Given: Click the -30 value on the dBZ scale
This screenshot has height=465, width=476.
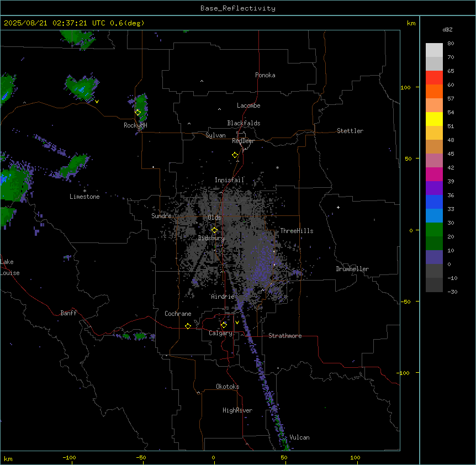Looking at the screenshot, I should [452, 292].
